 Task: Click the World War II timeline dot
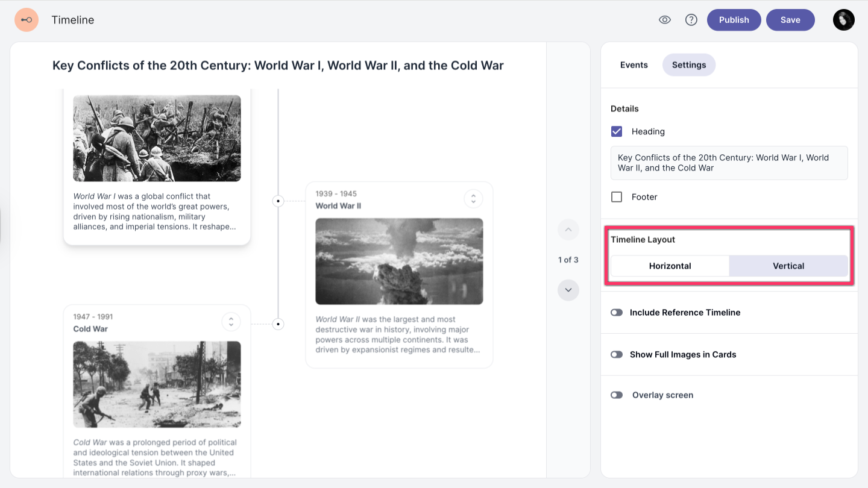coord(278,201)
